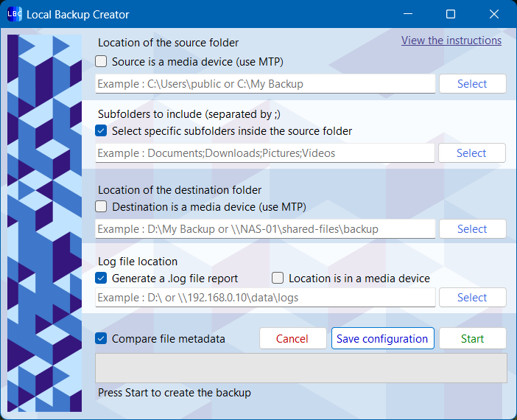Image resolution: width=517 pixels, height=420 pixels.
Task: Click Save configuration button
Action: pos(381,339)
